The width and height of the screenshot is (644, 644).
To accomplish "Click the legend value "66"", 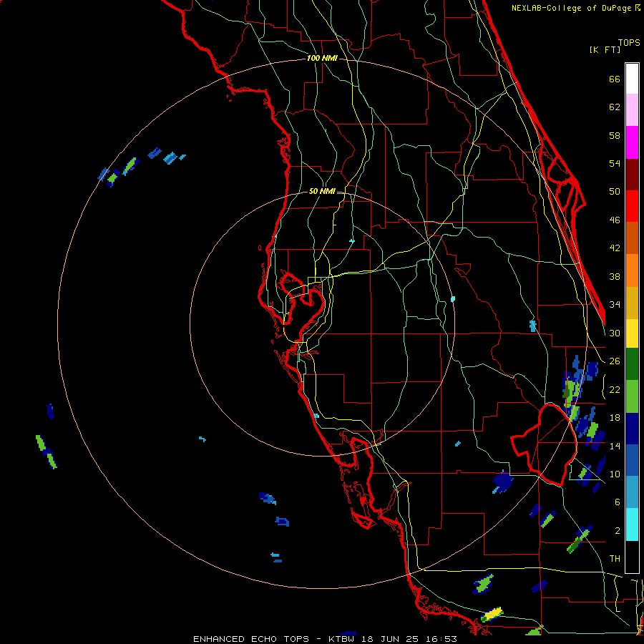I will point(615,79).
